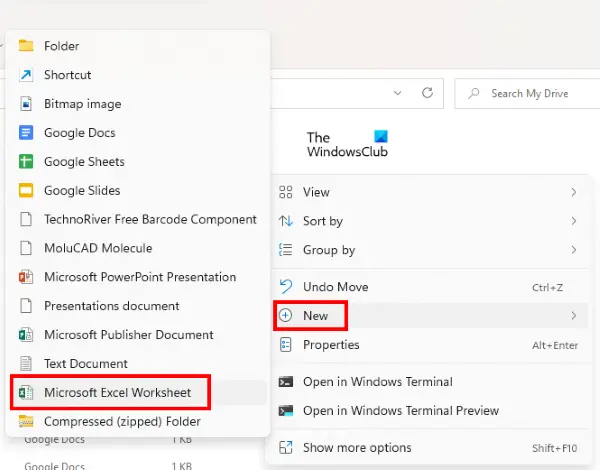Click the New plus circle icon

click(285, 315)
